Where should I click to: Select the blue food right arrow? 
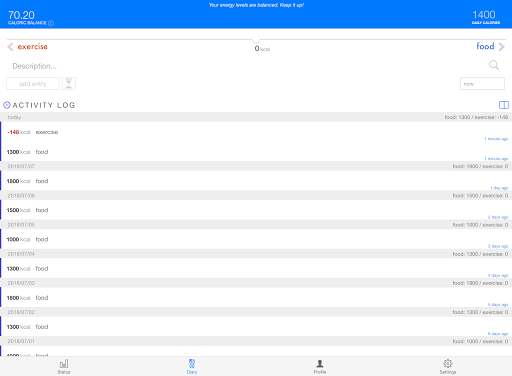[502, 47]
